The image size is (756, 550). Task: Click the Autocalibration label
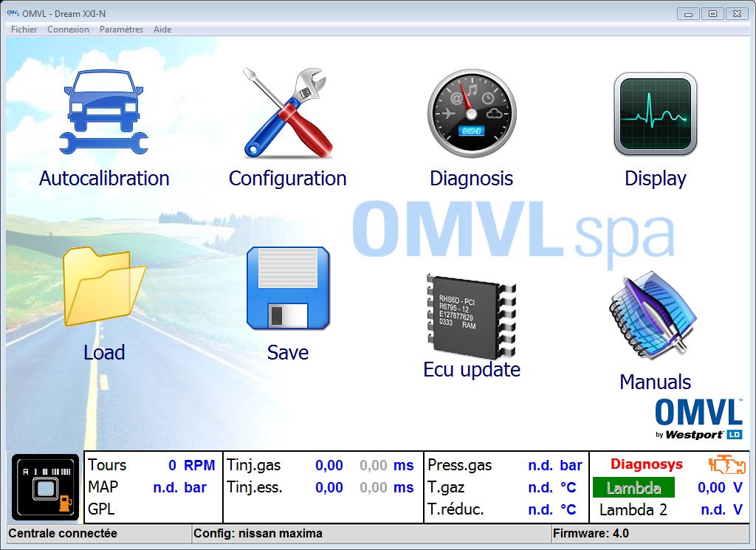(x=104, y=179)
